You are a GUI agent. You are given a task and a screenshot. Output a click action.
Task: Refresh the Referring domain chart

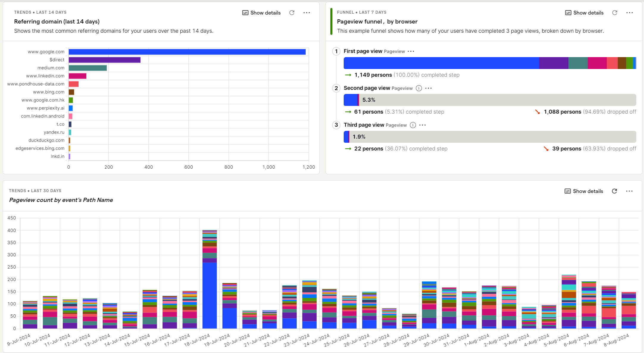(292, 12)
